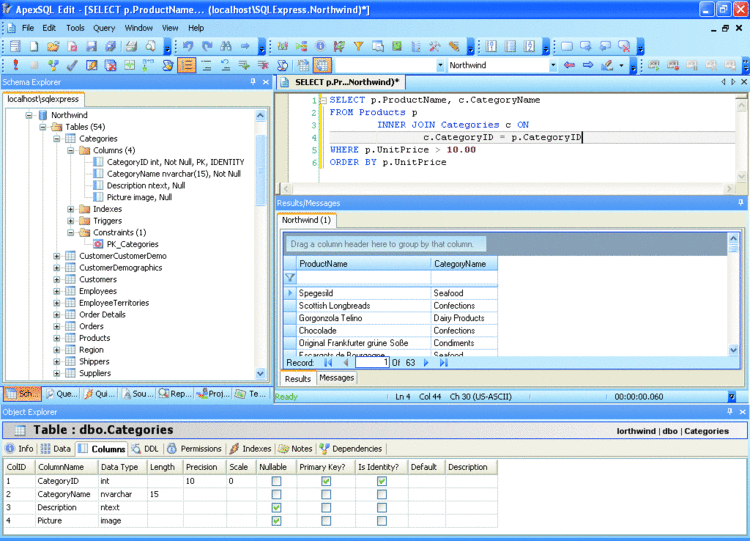Click the red left arrow navigation icon
The height and width of the screenshot is (541, 750).
(569, 65)
